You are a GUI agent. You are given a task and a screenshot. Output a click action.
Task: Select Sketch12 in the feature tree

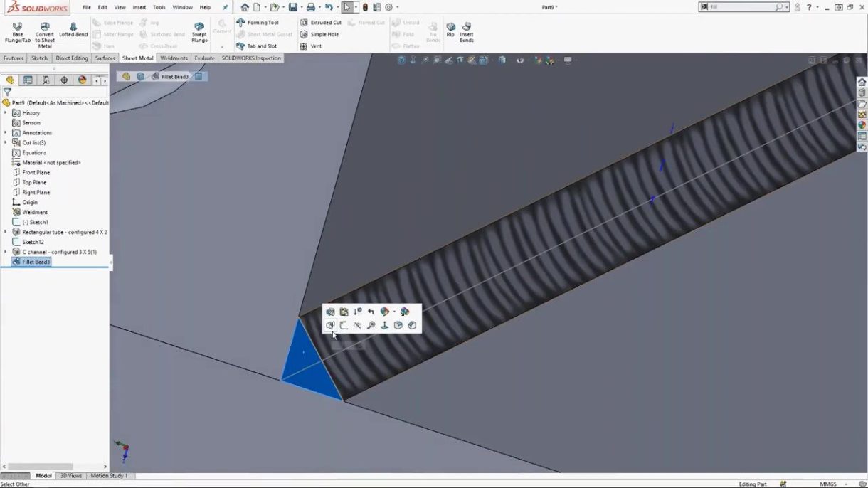(x=33, y=242)
